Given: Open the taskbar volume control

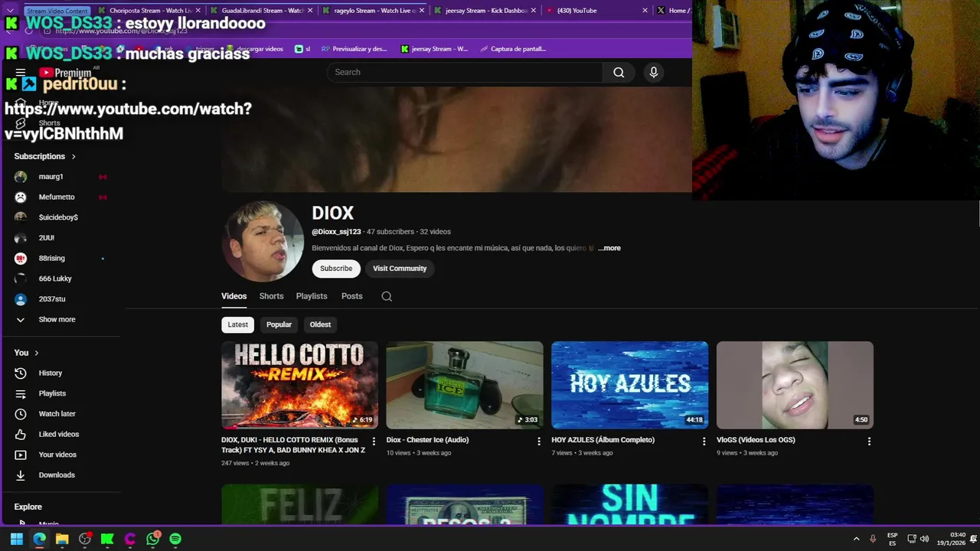Looking at the screenshot, I should [x=924, y=539].
